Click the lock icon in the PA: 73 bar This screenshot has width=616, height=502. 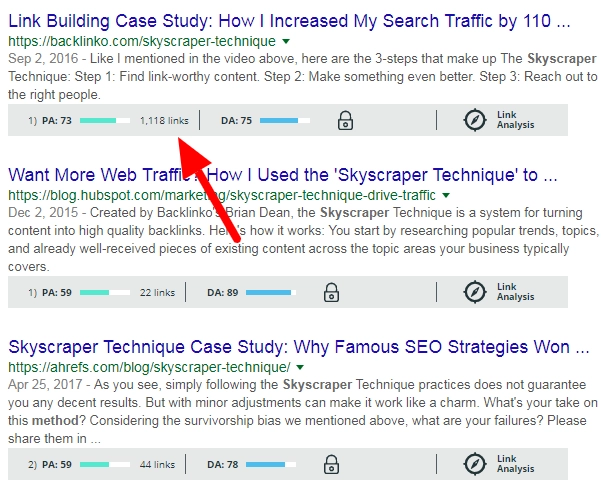[345, 120]
